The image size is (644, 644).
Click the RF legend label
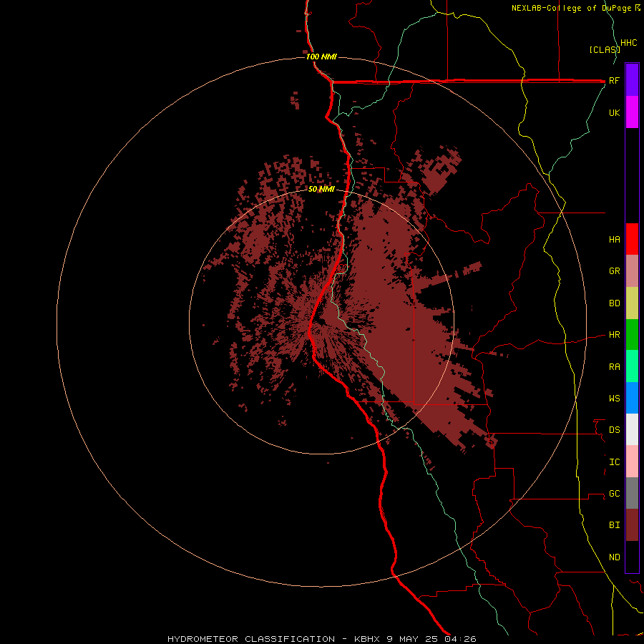click(615, 80)
